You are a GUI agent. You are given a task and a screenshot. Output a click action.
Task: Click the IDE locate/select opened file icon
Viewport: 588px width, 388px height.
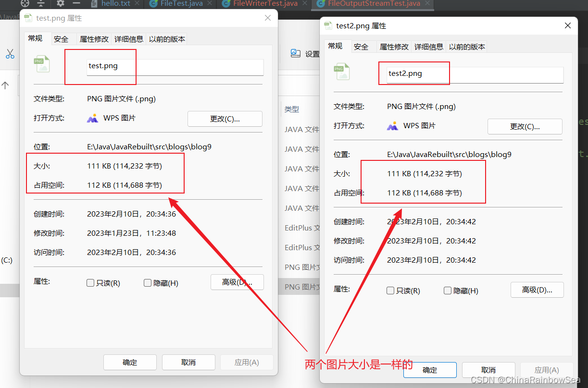25,3
